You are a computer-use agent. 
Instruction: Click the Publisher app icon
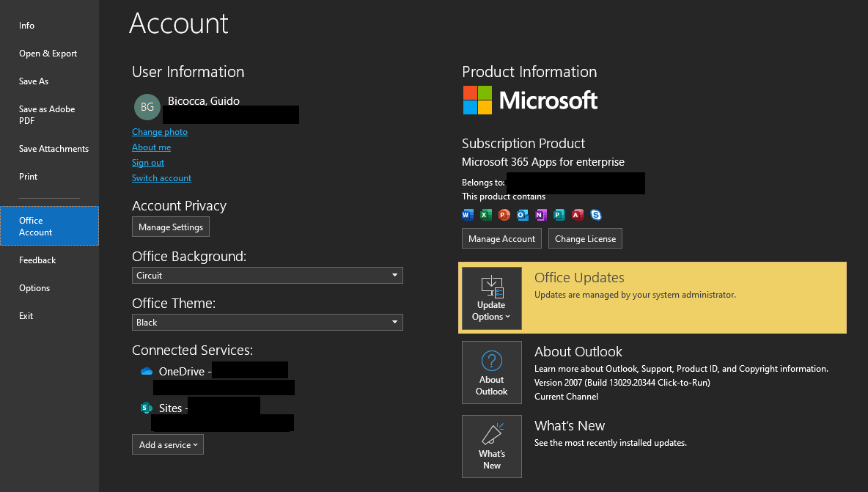pyautogui.click(x=559, y=215)
